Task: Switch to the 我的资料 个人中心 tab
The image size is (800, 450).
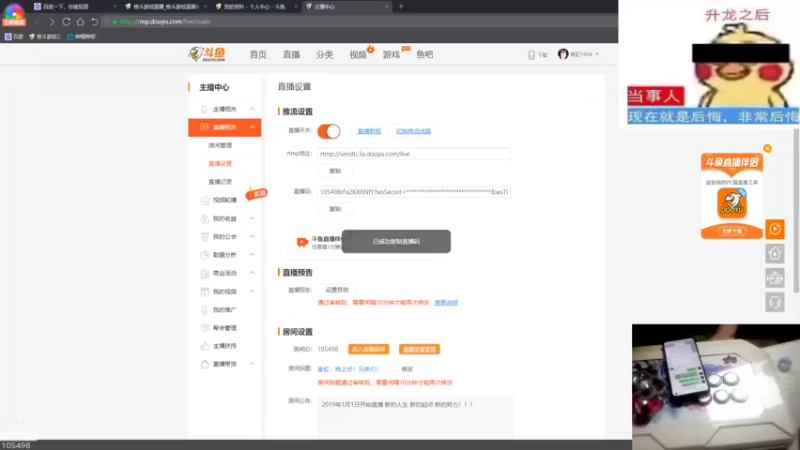Action: click(255, 7)
